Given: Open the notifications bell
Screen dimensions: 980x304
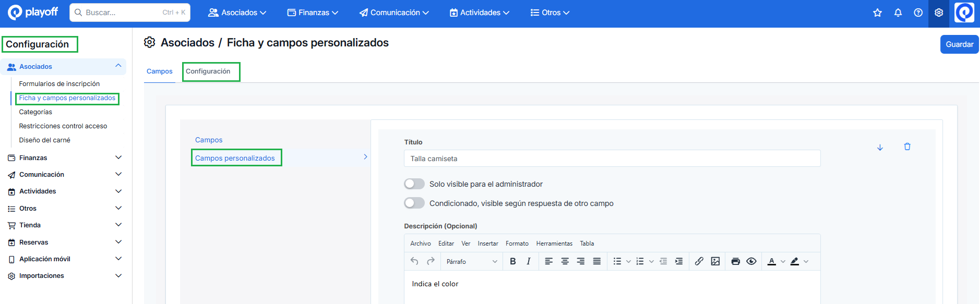Looking at the screenshot, I should (x=898, y=13).
